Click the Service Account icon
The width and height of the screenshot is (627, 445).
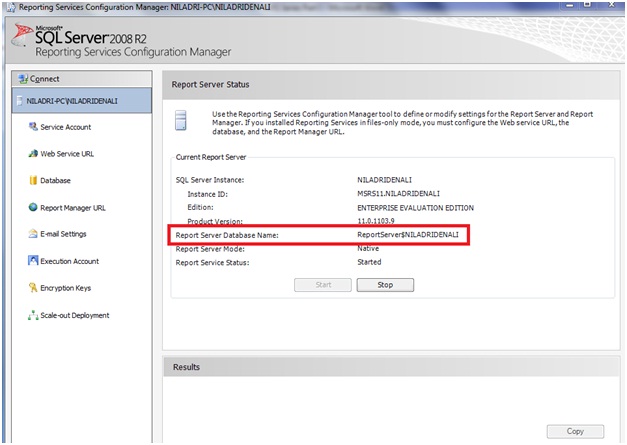click(33, 127)
